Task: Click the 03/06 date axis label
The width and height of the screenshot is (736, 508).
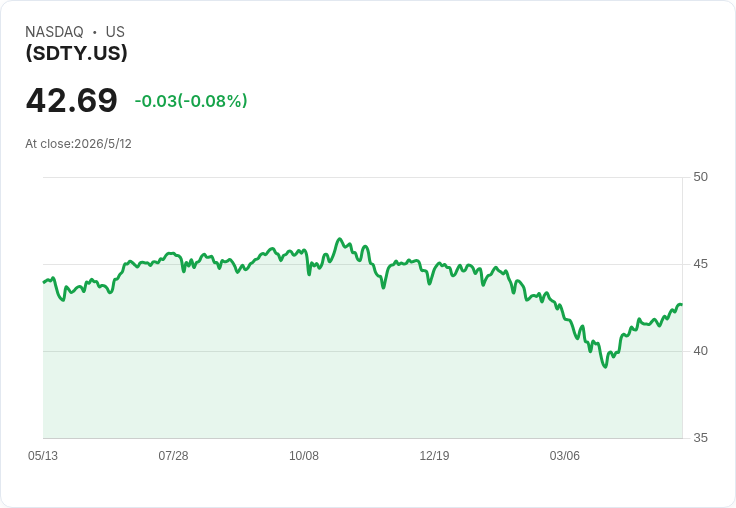Action: coord(565,456)
